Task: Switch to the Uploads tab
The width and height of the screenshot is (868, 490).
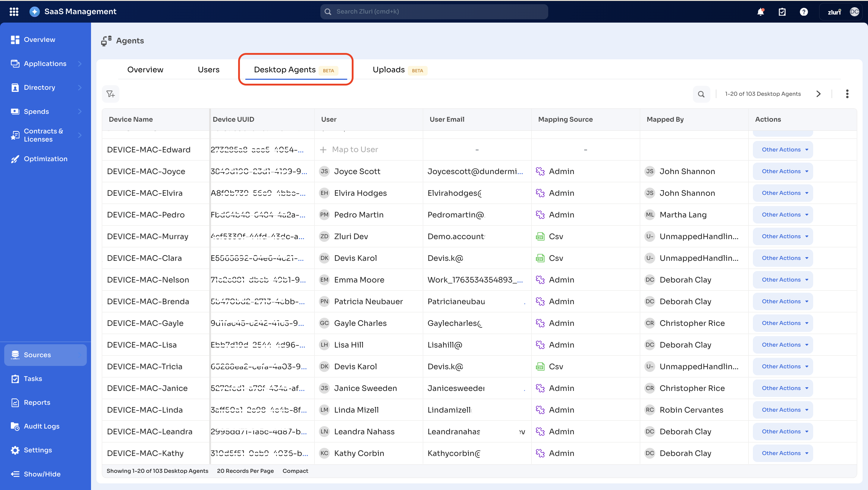Action: coord(388,70)
